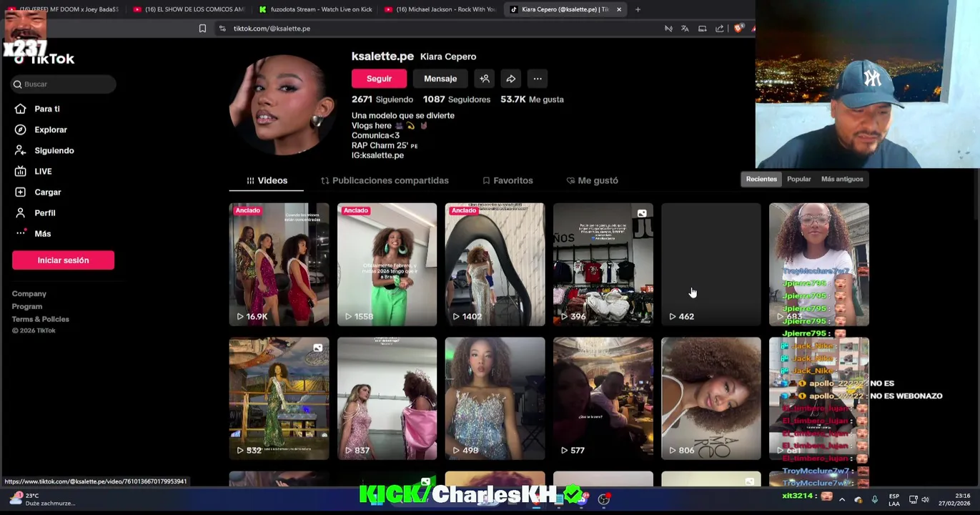Open the video with 577 views

pos(603,398)
